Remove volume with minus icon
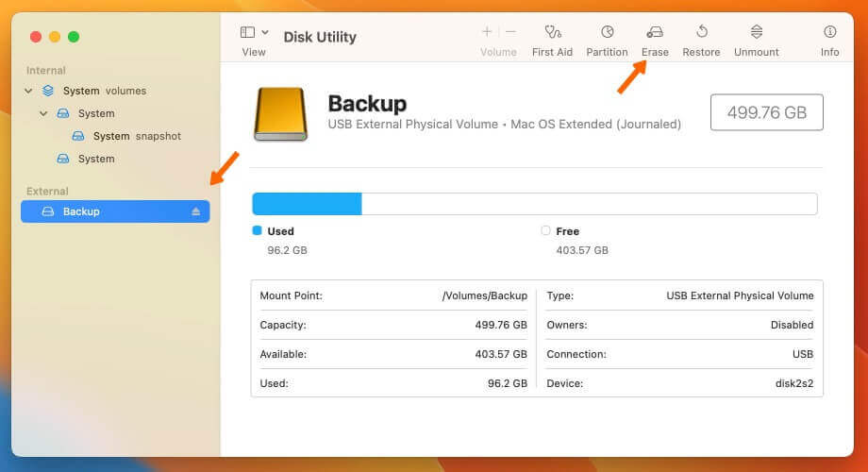This screenshot has width=868, height=472. (510, 32)
